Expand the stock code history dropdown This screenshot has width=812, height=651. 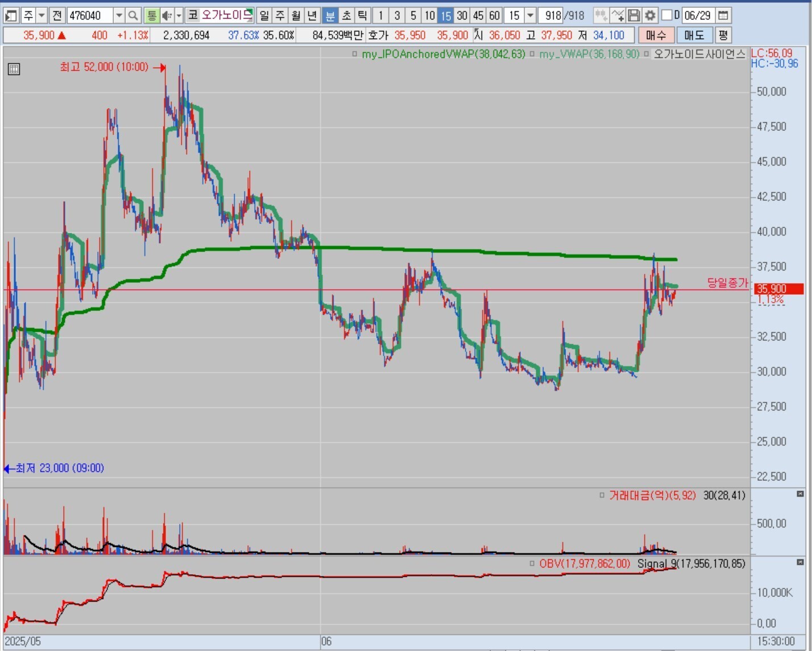click(119, 15)
